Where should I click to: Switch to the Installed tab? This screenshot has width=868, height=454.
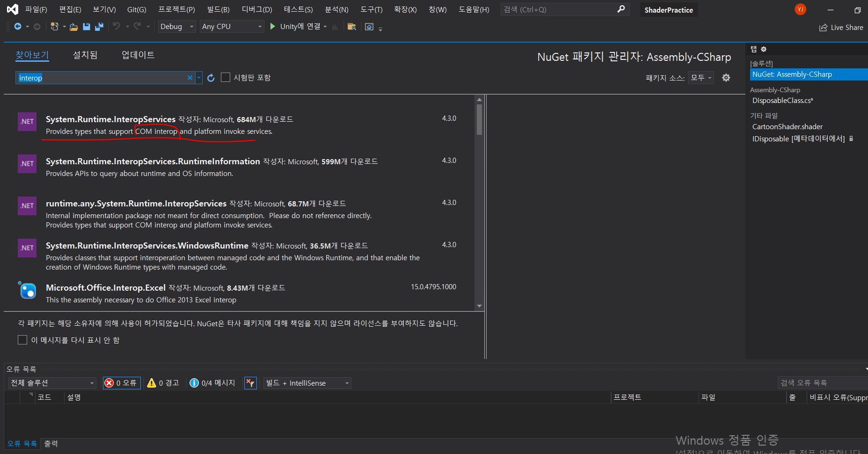[x=85, y=55]
